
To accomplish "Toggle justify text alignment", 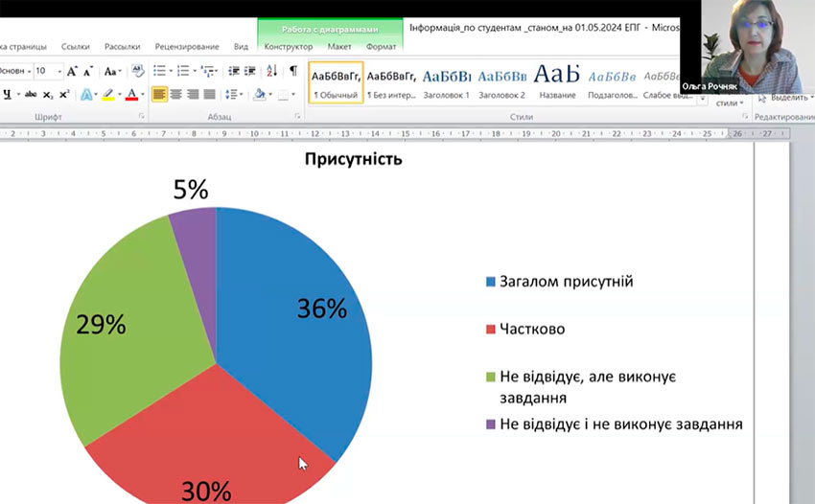I will [208, 94].
